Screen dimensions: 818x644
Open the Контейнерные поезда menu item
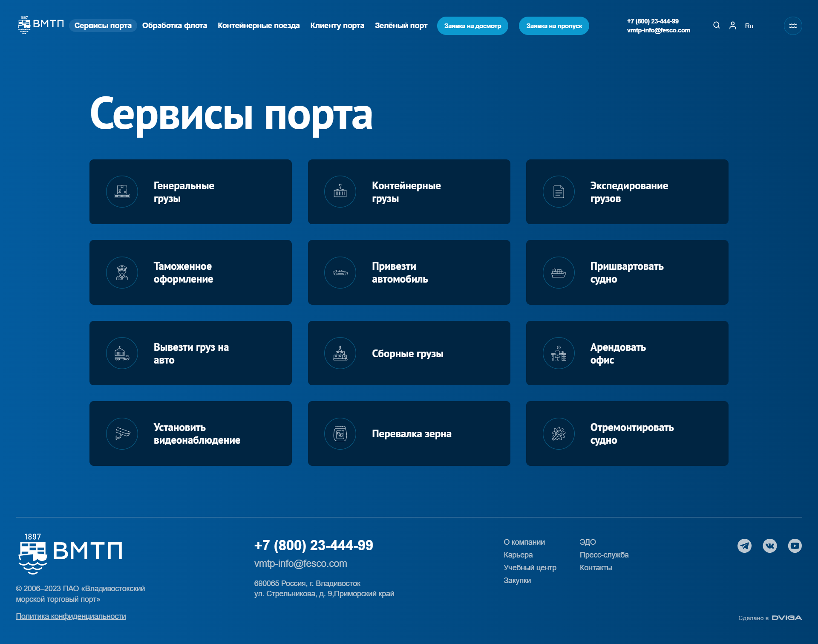click(259, 26)
